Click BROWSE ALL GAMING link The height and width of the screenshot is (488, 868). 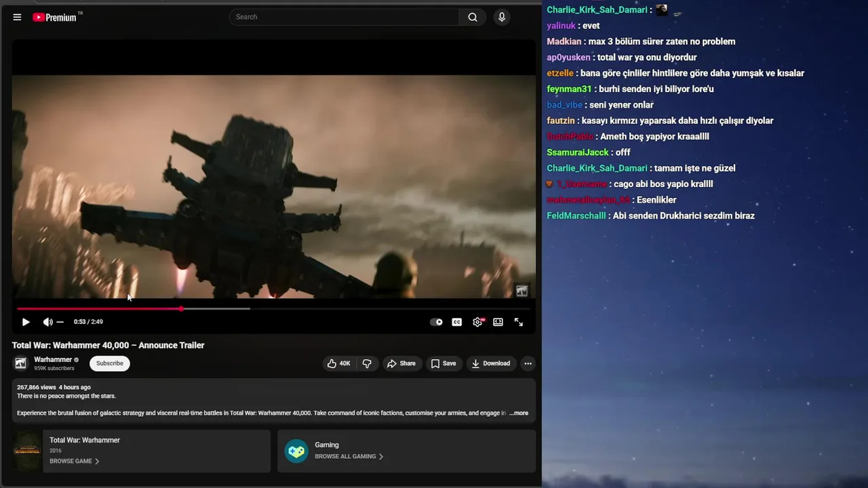pos(349,456)
